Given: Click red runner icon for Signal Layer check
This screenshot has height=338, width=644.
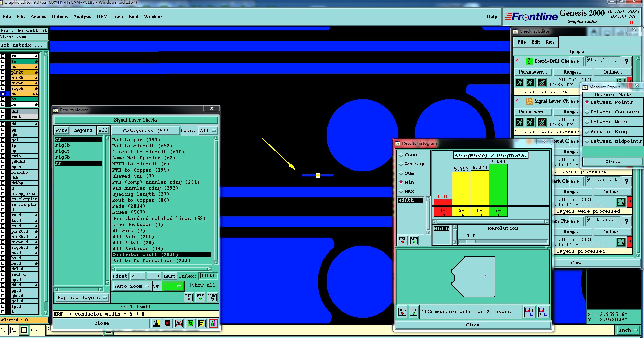Looking at the screenshot, I should pos(542,122).
